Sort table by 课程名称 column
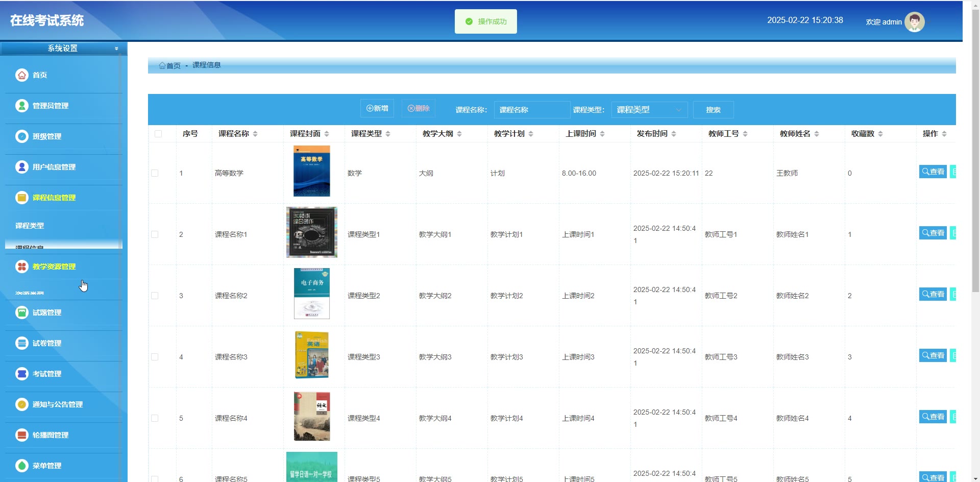980x482 pixels. [255, 134]
